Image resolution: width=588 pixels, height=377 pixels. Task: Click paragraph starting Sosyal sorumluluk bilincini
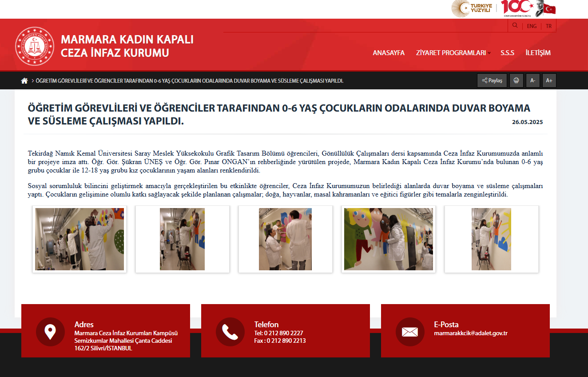tap(285, 190)
